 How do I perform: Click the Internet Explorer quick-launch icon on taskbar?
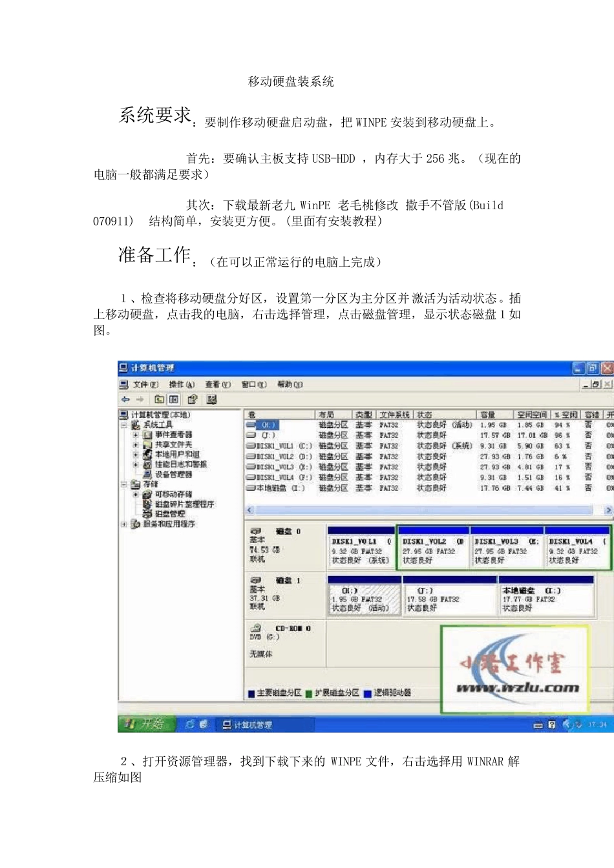(x=189, y=724)
